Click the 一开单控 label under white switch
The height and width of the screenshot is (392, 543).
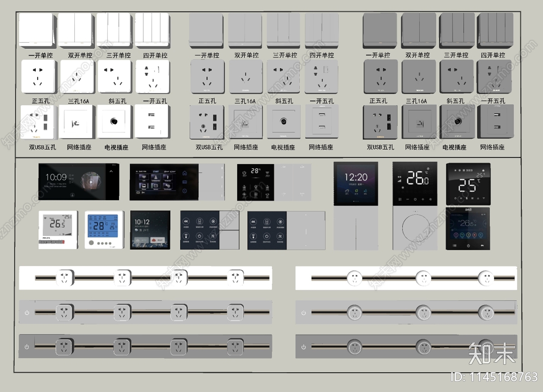pyautogui.click(x=41, y=55)
